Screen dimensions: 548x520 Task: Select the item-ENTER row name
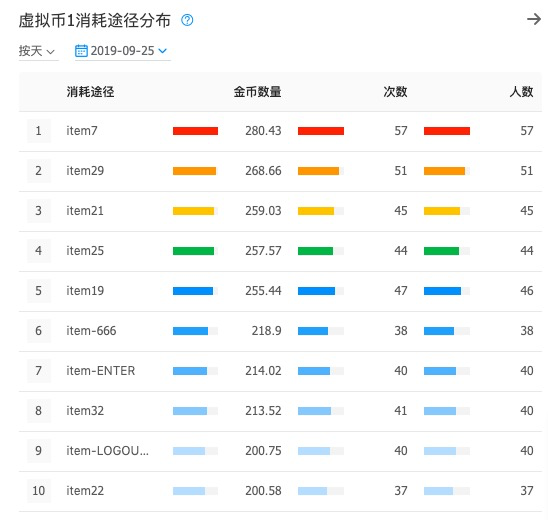pos(101,371)
